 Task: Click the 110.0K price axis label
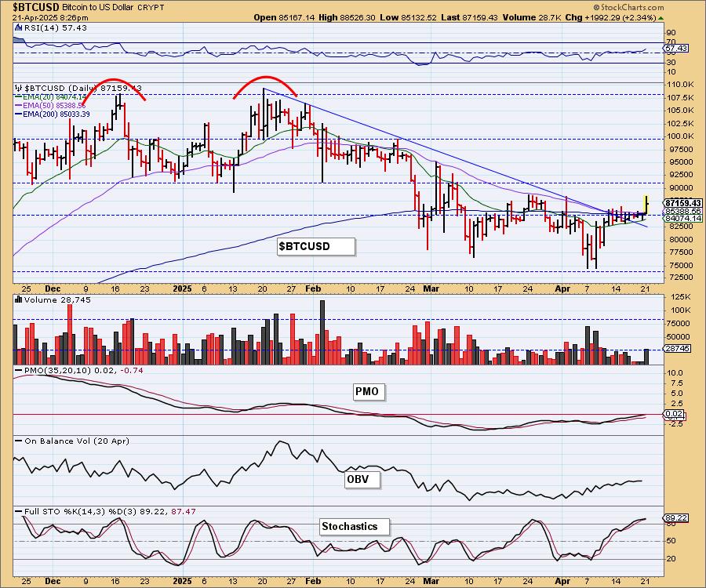680,85
